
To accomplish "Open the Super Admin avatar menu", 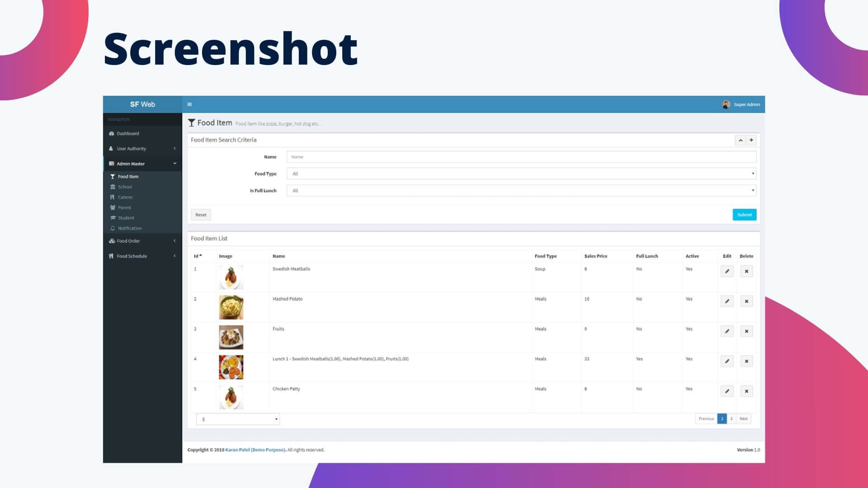I will click(x=741, y=104).
